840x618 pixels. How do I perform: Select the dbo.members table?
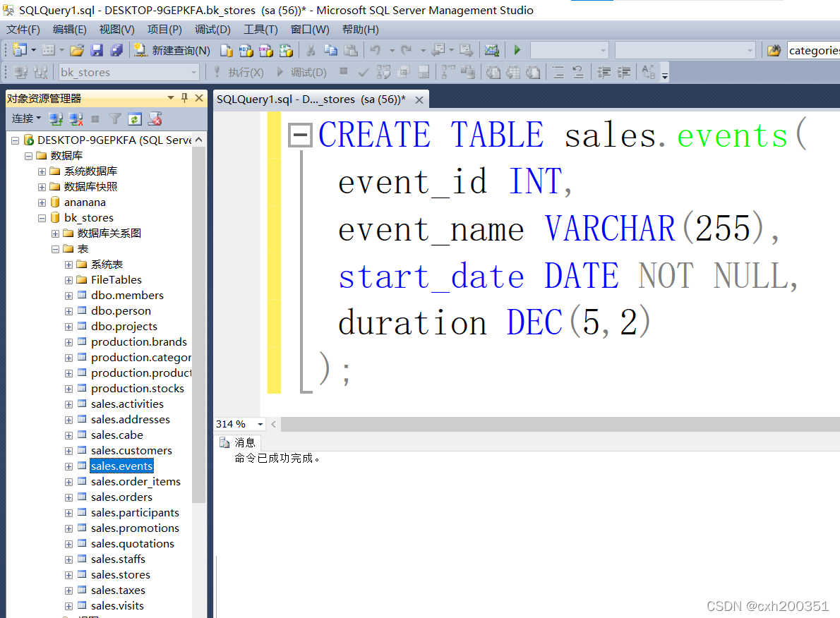127,295
